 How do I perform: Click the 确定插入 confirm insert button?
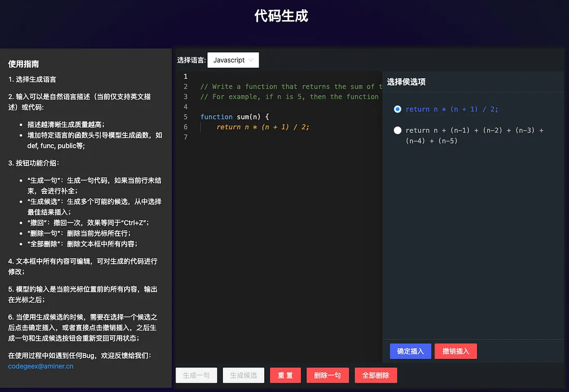click(410, 351)
